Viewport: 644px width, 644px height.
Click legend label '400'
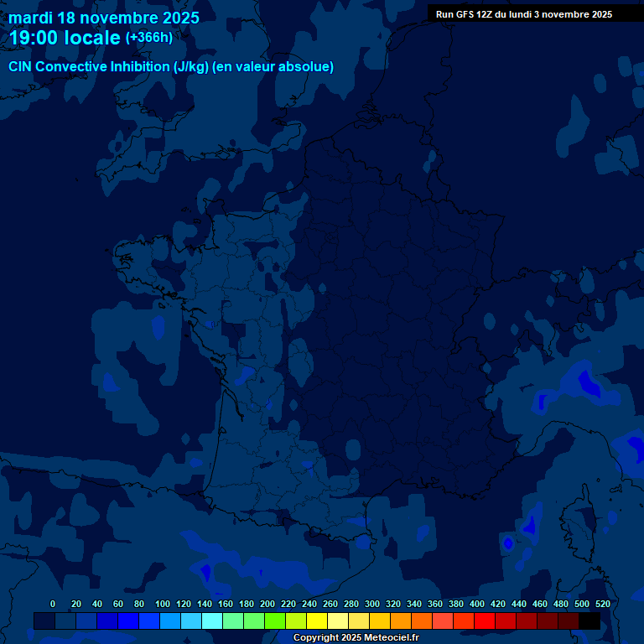click(476, 604)
